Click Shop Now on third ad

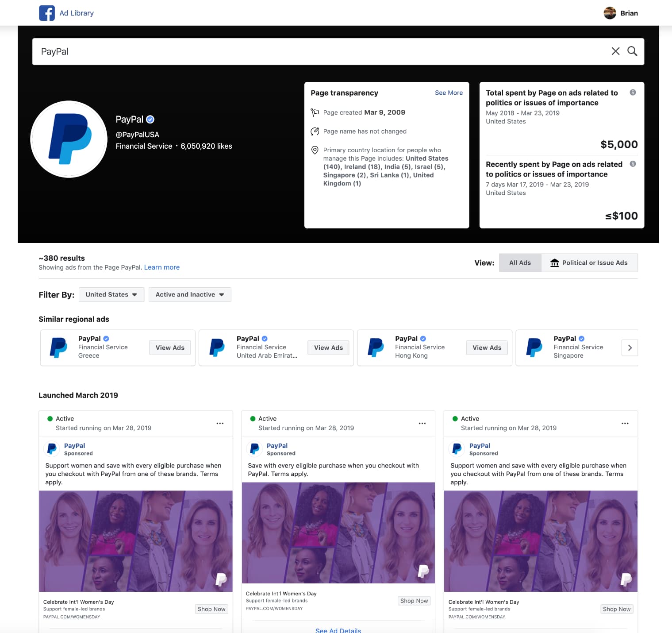click(x=617, y=609)
